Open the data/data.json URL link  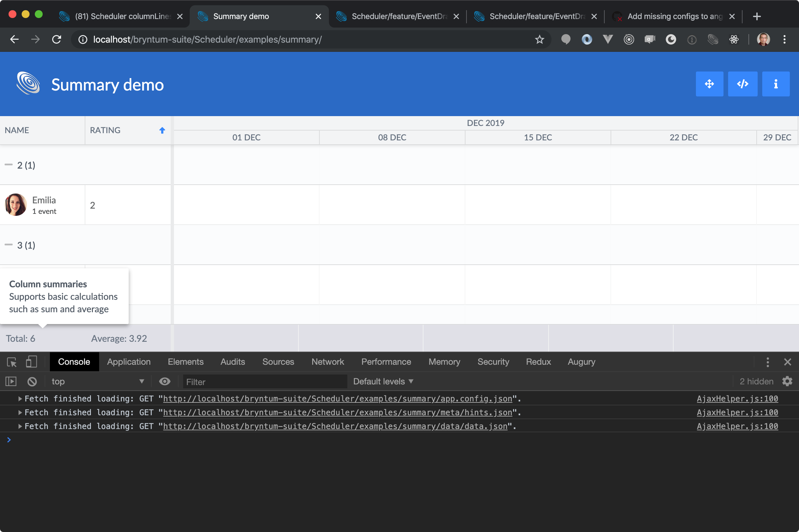335,426
